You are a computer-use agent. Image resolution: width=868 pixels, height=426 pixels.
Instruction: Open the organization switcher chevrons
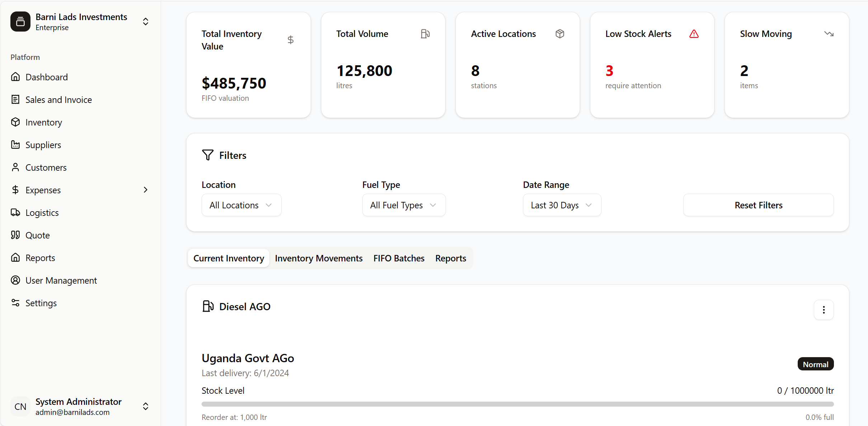146,22
